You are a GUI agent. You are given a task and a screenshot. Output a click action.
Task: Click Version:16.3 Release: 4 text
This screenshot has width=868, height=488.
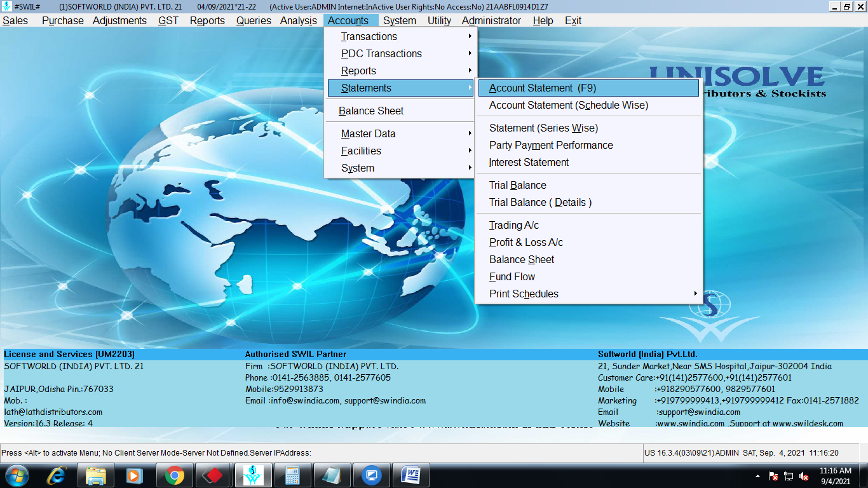click(48, 423)
